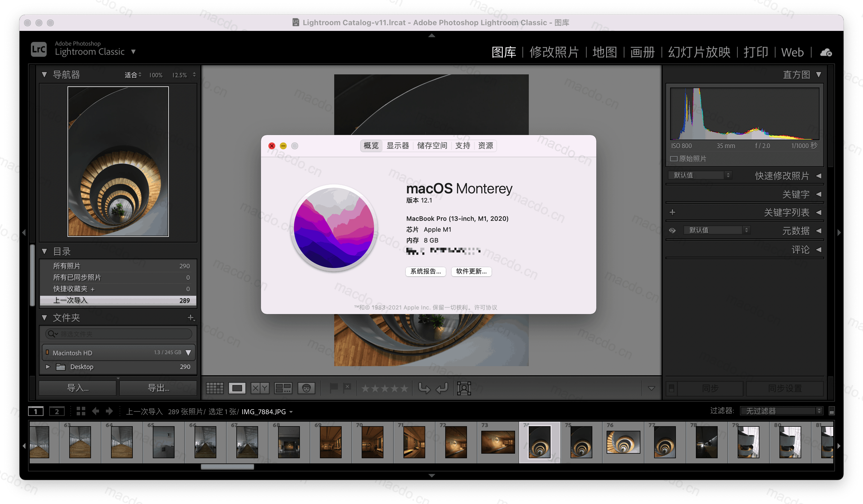Switch to 显示器 tab in About window
This screenshot has width=863, height=504.
point(398,146)
